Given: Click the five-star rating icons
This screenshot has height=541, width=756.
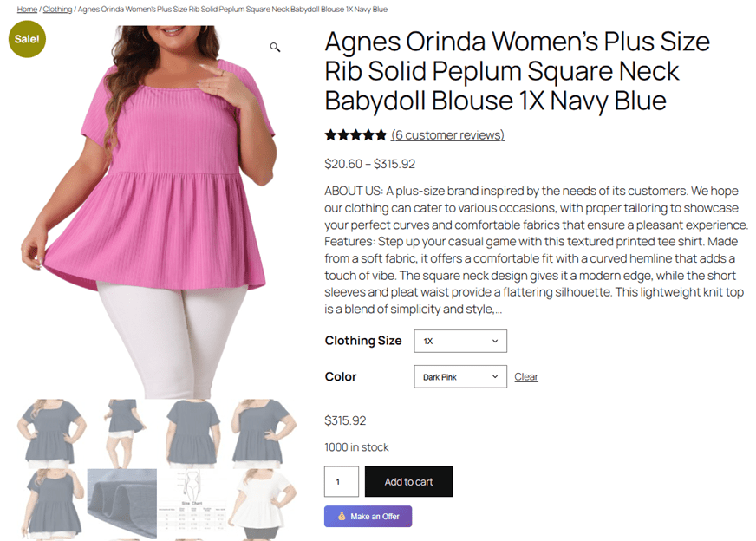Looking at the screenshot, I should 355,135.
